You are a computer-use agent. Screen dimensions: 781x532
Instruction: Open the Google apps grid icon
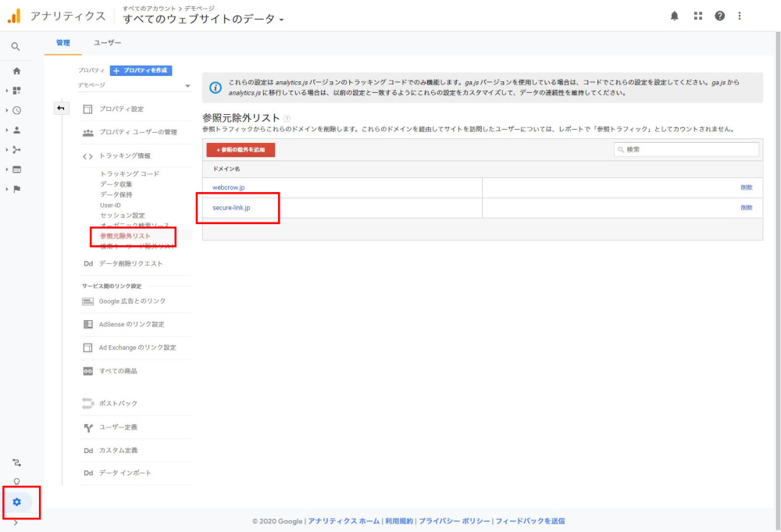697,16
